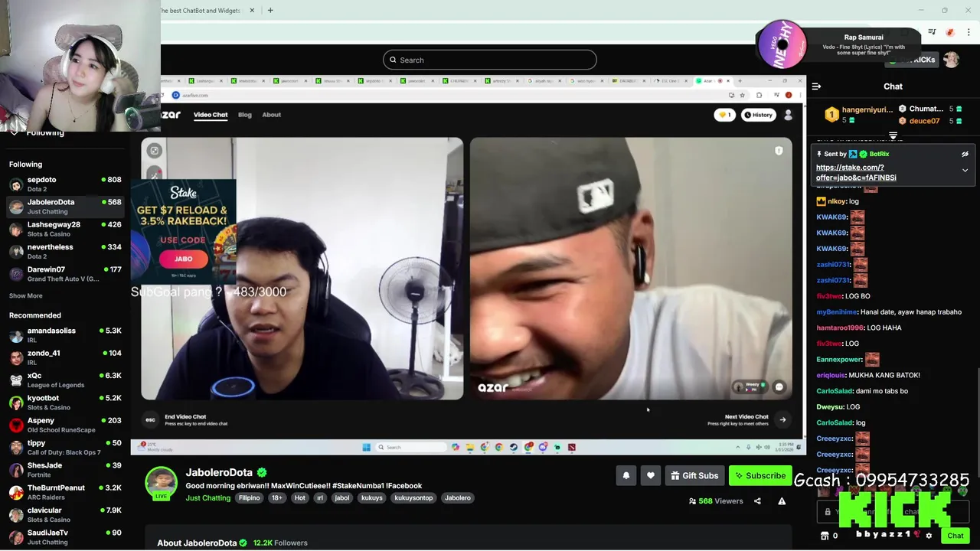Click the hamtaroo1996 chat username
This screenshot has width=980, height=551.
pyautogui.click(x=840, y=328)
